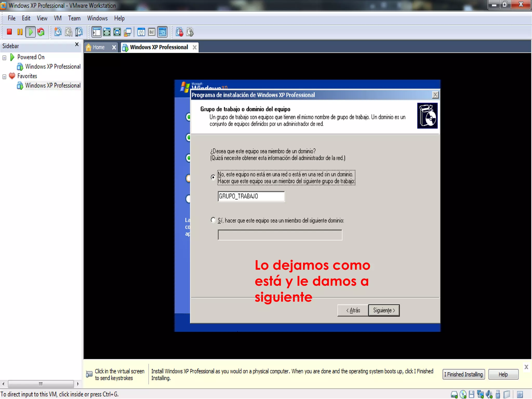Screen dimensions: 532x399
Task: Open the Windows menu
Action: [97, 18]
